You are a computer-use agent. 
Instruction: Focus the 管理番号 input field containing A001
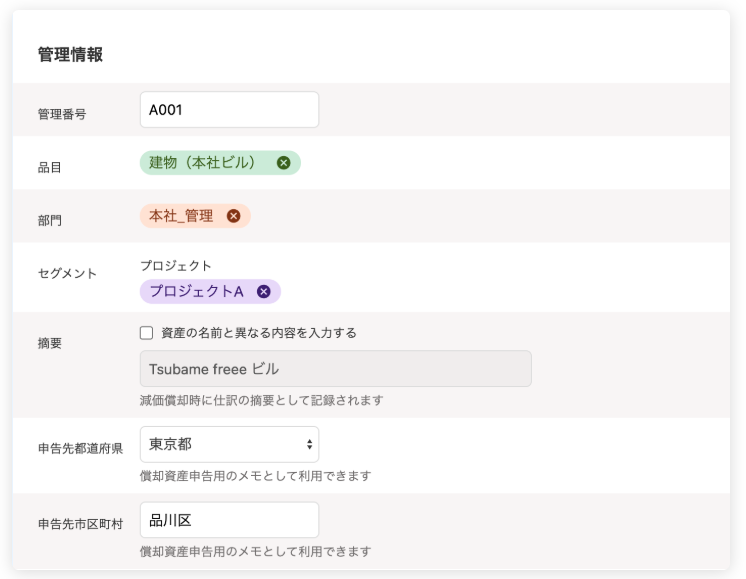pos(229,110)
